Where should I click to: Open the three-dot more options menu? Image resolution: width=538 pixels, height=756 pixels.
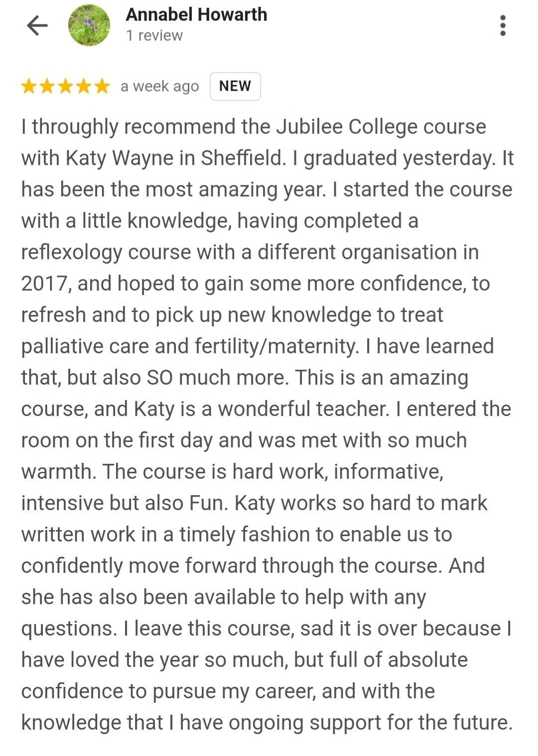coord(503,25)
